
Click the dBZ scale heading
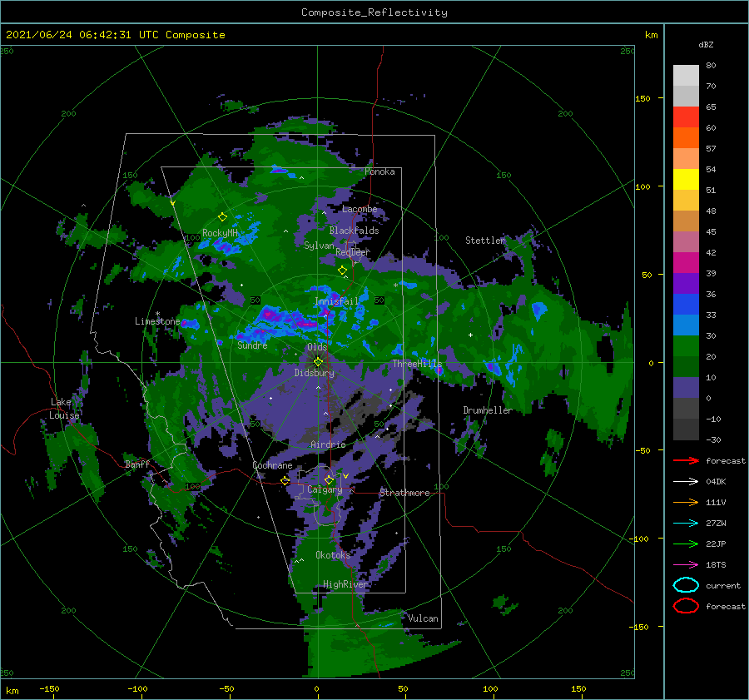tap(706, 44)
